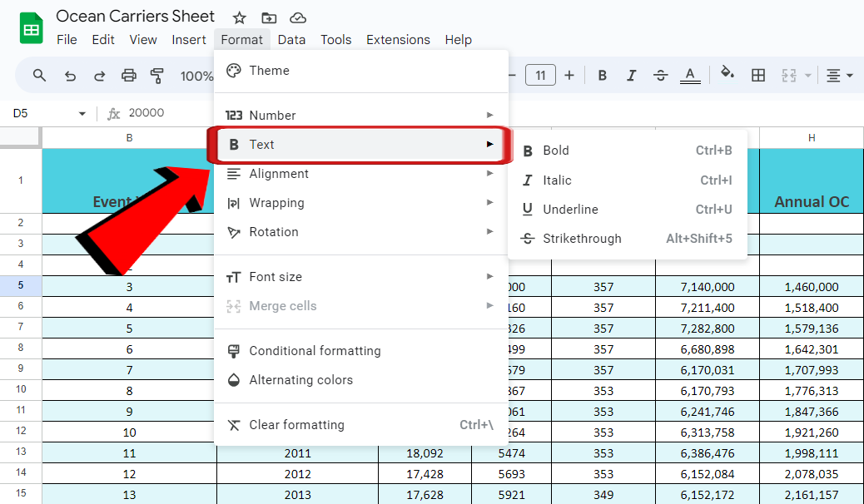The height and width of the screenshot is (504, 864).
Task: Select the Paint format tool
Action: point(157,75)
